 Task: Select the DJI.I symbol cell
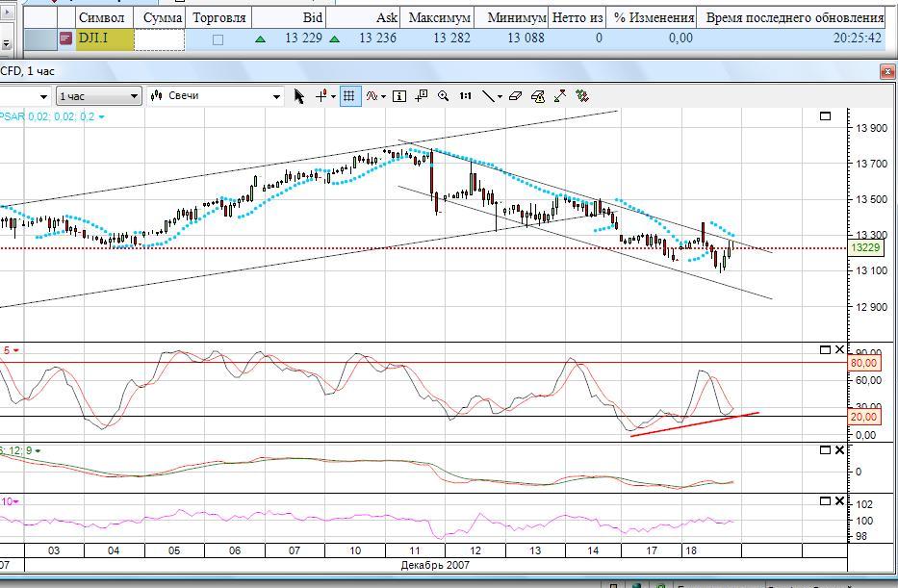(x=104, y=38)
